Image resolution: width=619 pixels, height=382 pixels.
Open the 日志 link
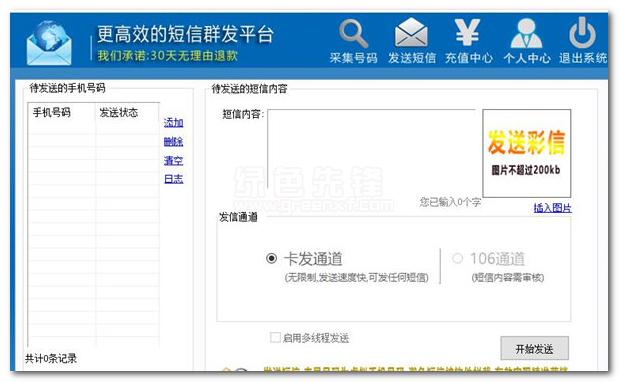click(174, 179)
